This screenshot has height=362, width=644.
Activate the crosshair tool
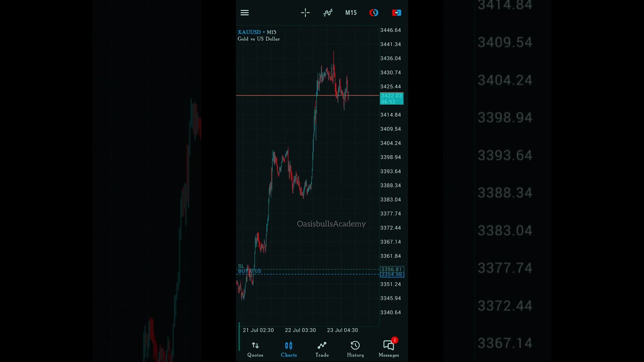point(305,13)
